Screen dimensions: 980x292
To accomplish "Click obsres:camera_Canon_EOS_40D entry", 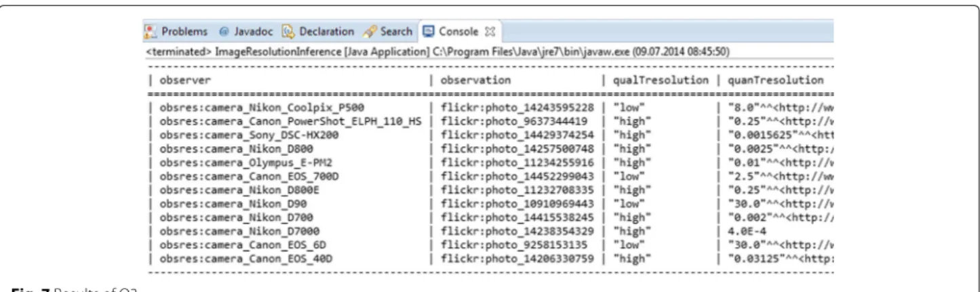I will [x=246, y=258].
